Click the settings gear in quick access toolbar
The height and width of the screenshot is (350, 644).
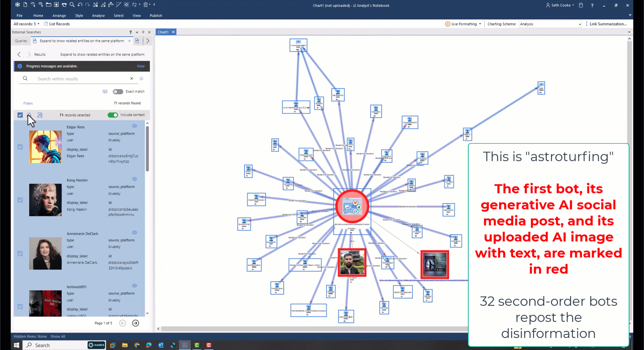(17, 5)
